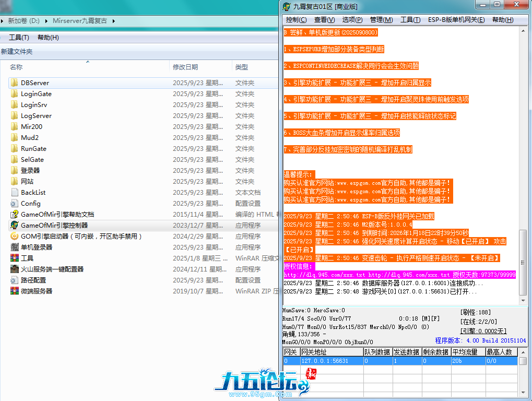Screen dimensions: 532x401
Task: Click the 平均流量 column header
Action: [x=468, y=352]
